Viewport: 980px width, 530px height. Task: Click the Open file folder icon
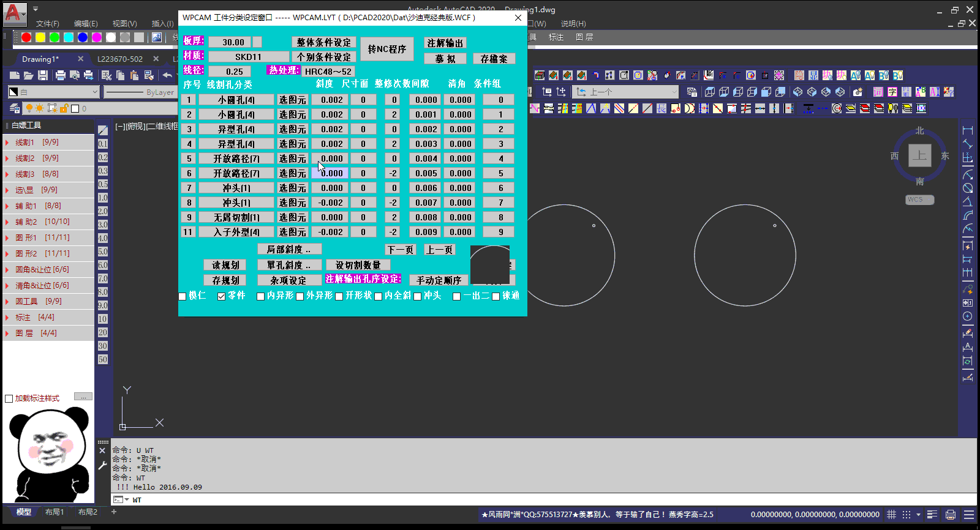coord(29,75)
